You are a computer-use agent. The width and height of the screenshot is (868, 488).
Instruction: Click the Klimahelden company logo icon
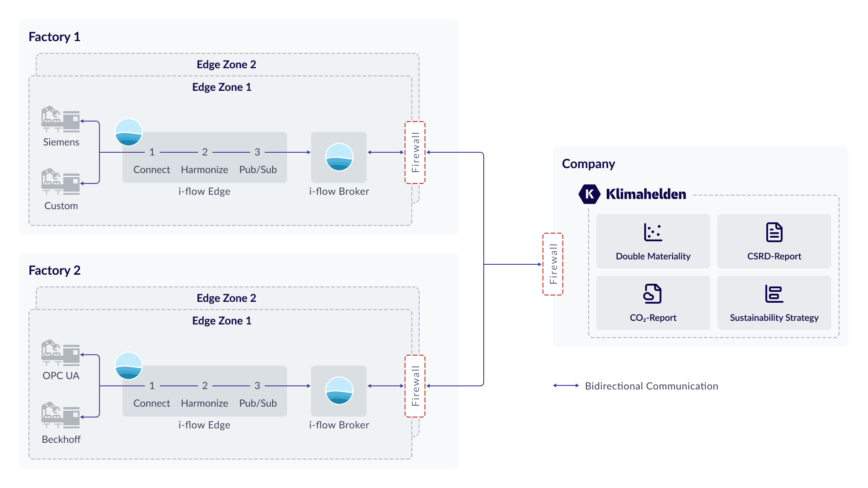(589, 192)
